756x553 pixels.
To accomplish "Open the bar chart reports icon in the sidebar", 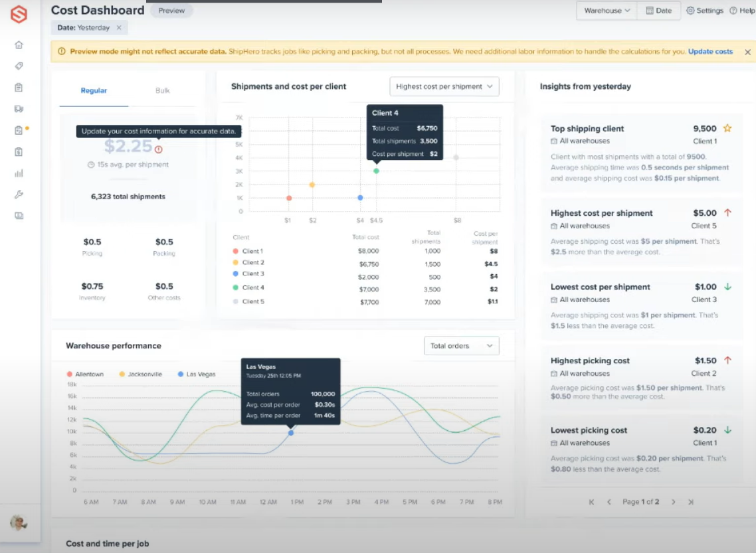I will [19, 173].
